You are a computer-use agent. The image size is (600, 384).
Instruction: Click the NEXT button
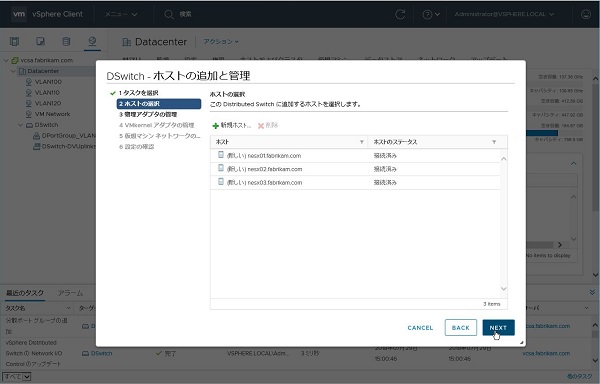pos(498,328)
